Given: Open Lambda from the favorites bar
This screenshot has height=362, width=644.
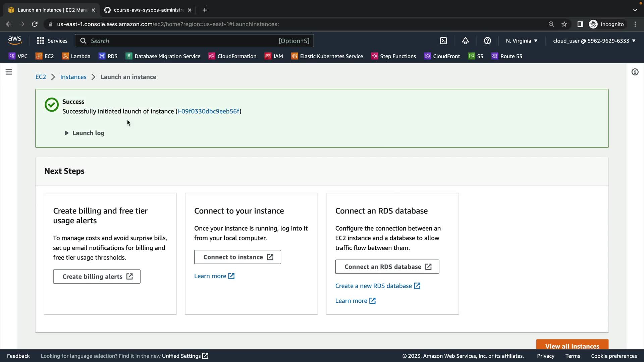Looking at the screenshot, I should 76,56.
